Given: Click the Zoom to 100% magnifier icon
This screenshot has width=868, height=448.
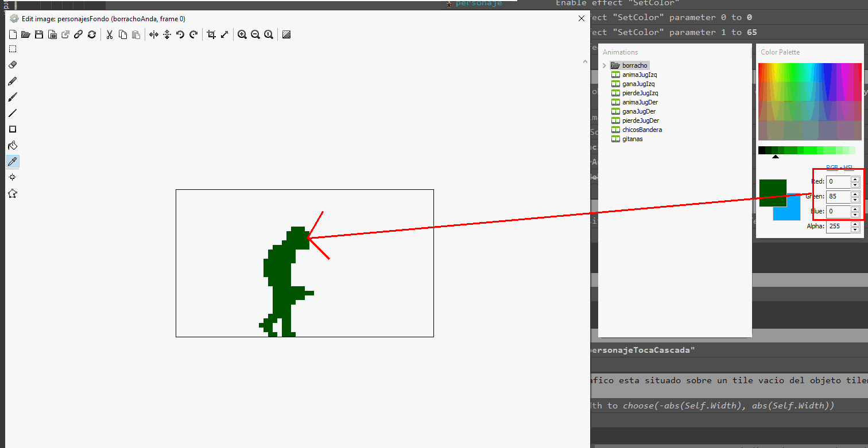Looking at the screenshot, I should [x=269, y=34].
